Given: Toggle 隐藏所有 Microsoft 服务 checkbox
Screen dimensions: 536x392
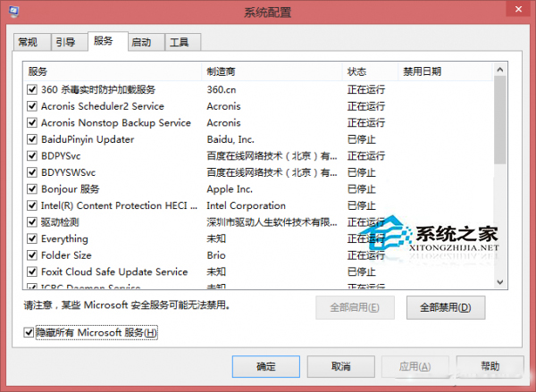Looking at the screenshot, I should tap(29, 332).
